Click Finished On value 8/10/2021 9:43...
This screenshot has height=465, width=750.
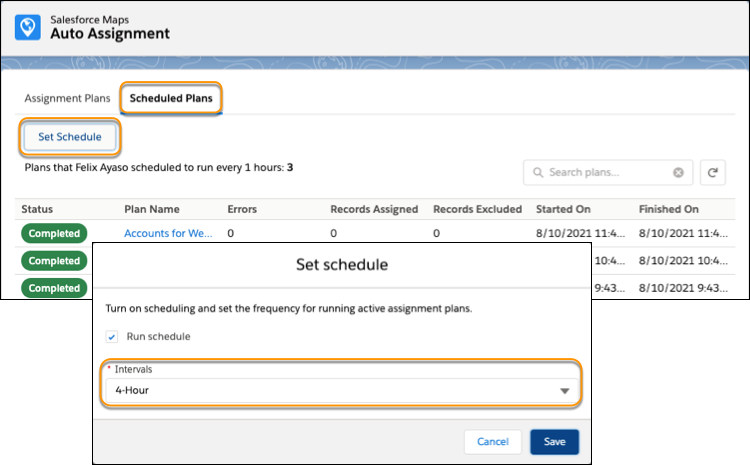[683, 288]
